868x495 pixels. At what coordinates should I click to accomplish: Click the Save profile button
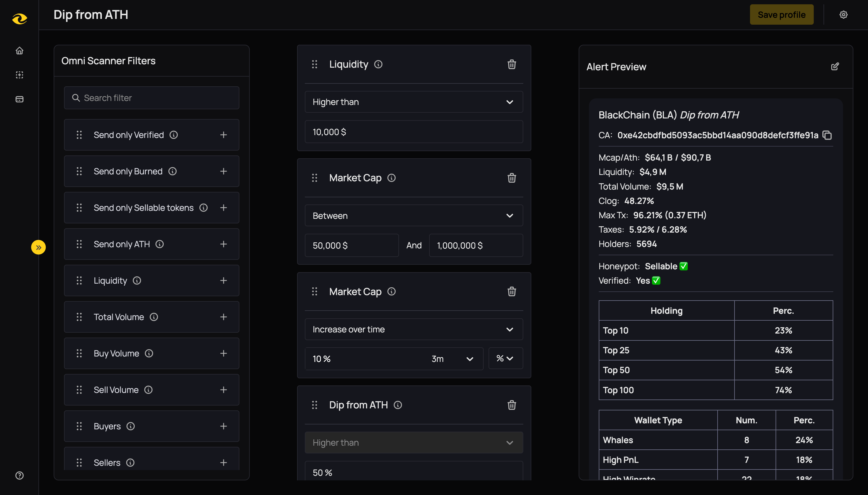(781, 14)
